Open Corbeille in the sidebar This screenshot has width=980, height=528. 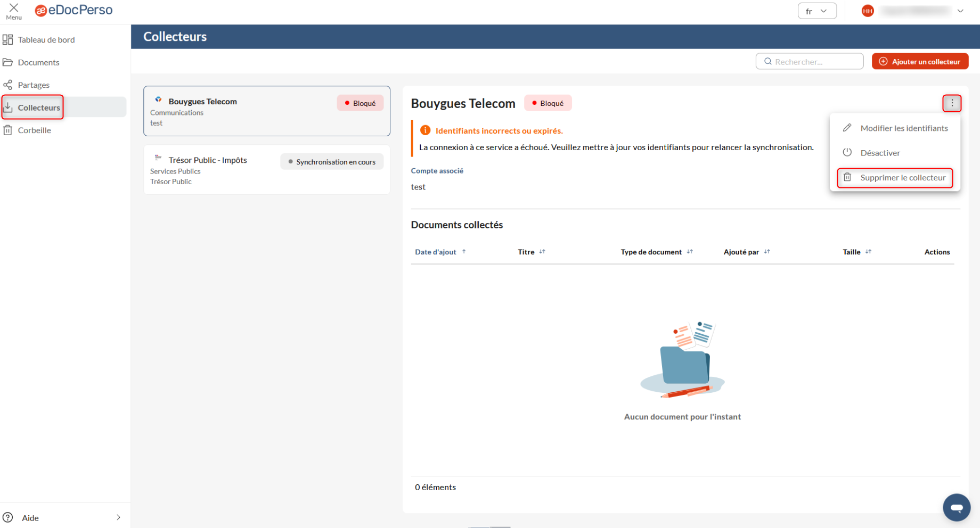click(34, 130)
